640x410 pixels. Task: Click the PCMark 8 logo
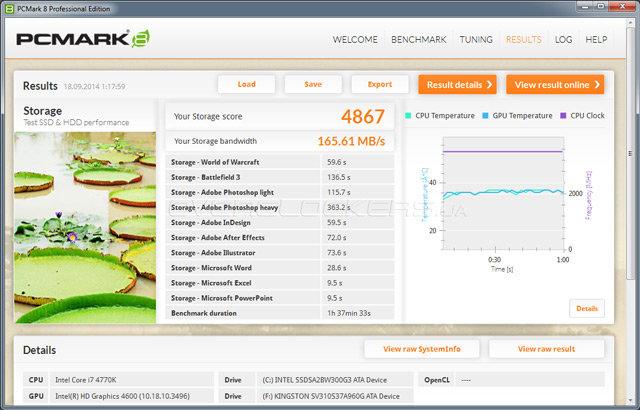(83, 39)
